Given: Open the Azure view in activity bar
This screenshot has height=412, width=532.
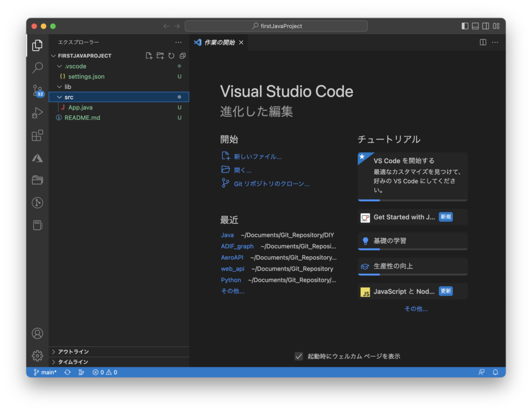Looking at the screenshot, I should [37, 158].
